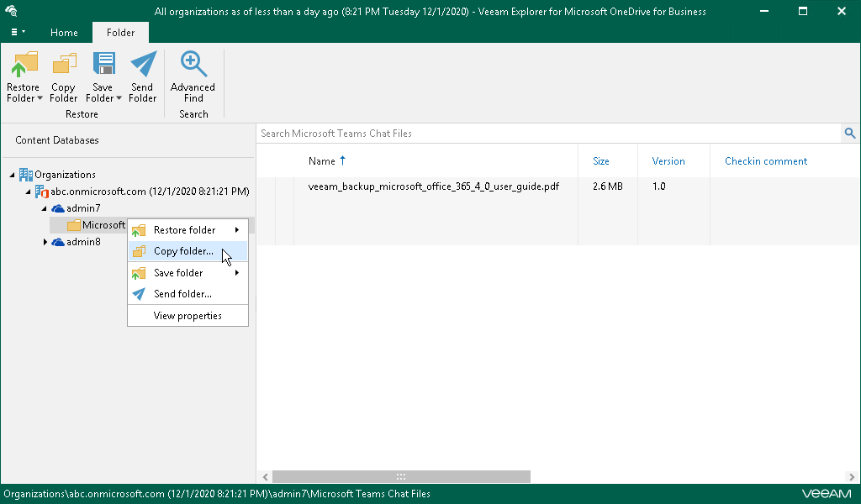Click the Restore folder context menu icon
This screenshot has height=504, width=861.
click(139, 230)
